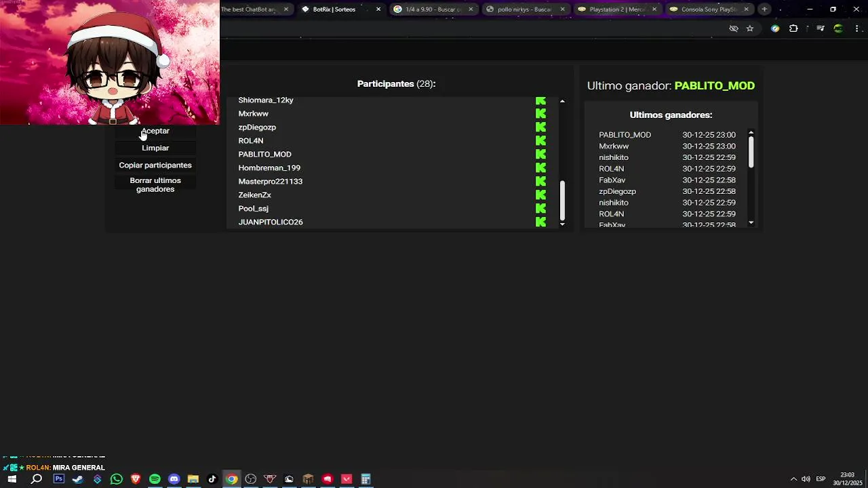Open Windows search in taskbar
The height and width of the screenshot is (488, 868).
[37, 479]
